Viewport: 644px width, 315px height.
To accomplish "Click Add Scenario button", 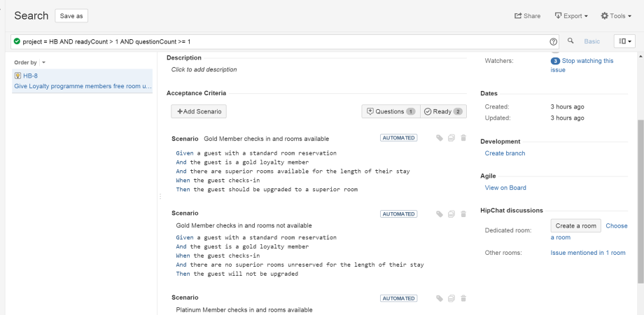I will pyautogui.click(x=199, y=111).
